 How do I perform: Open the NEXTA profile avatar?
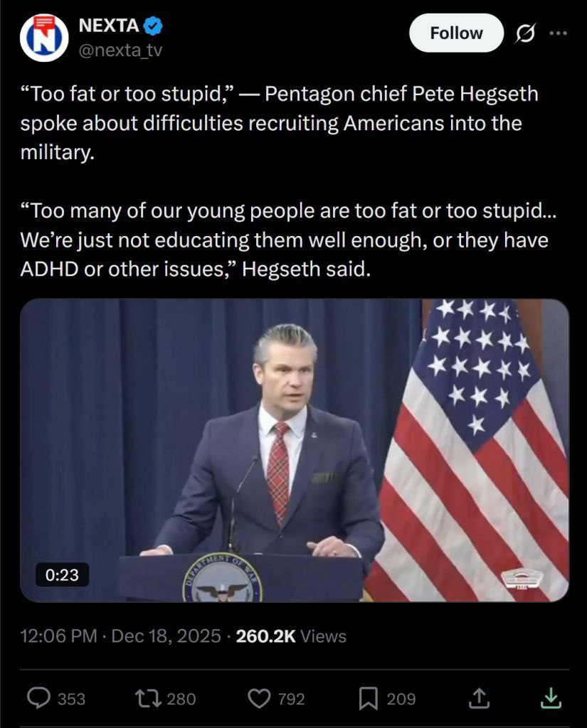click(44, 38)
